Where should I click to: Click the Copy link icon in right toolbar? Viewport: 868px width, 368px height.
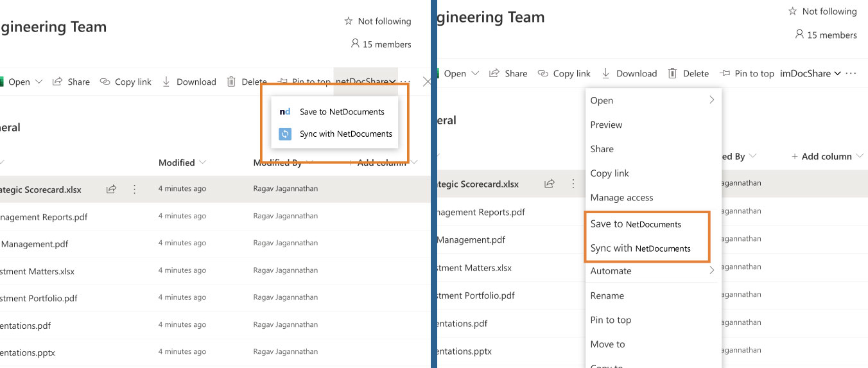(x=543, y=73)
